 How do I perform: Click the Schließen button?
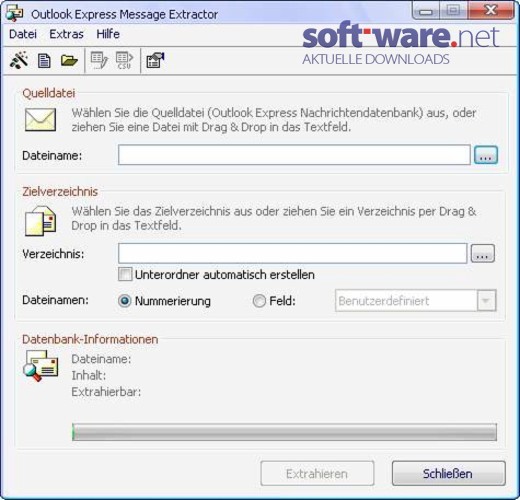coord(448,473)
